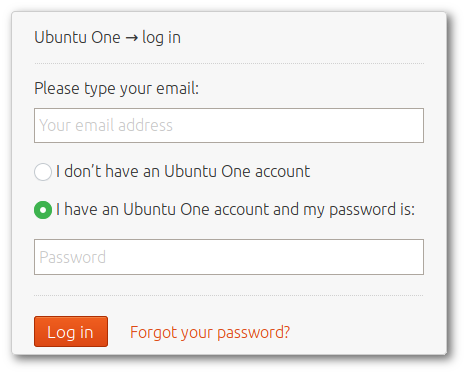Focus the Password input field

click(229, 257)
